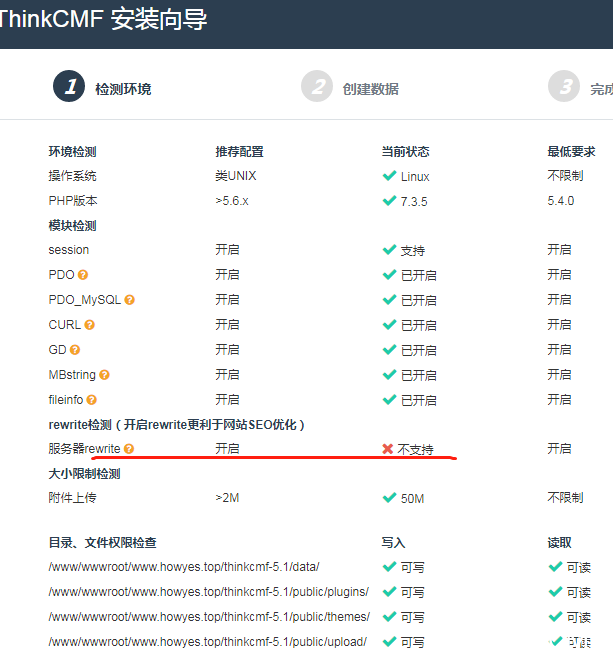613x666 pixels.
Task: Click the red X unsupported rewrite icon
Action: 388,450
